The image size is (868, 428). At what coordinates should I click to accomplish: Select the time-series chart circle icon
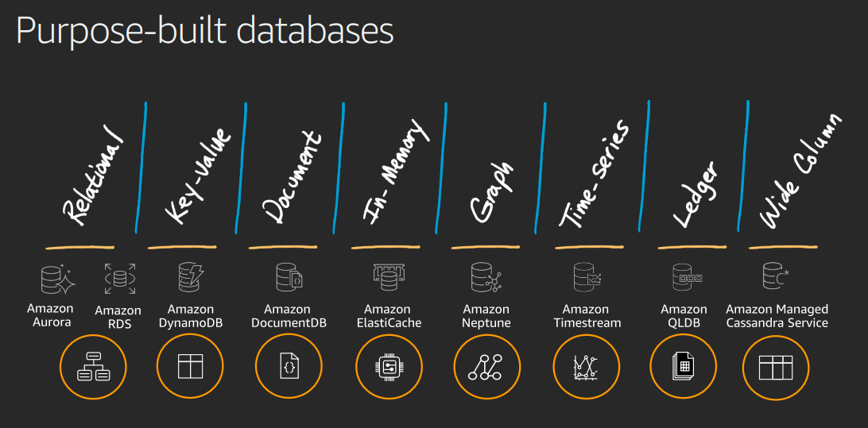click(586, 367)
